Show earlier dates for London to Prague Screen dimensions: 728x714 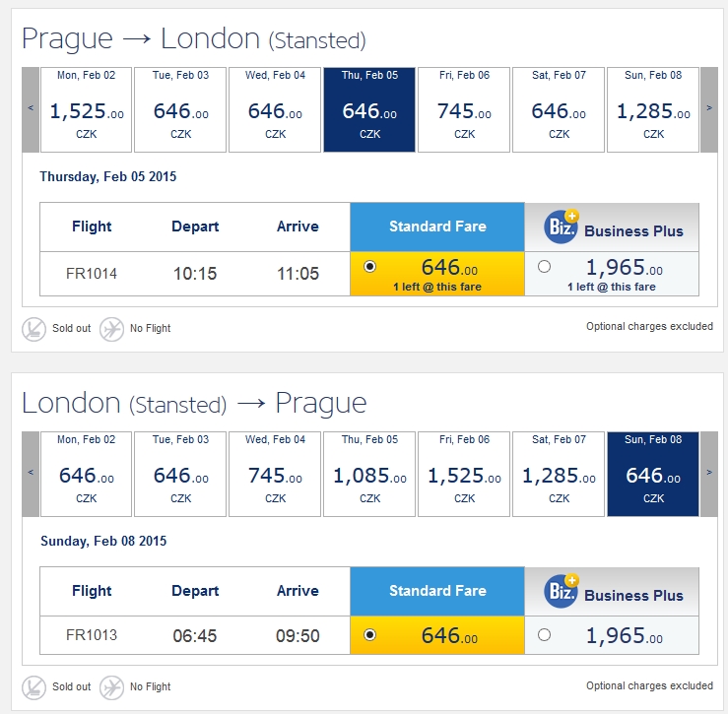[x=31, y=474]
